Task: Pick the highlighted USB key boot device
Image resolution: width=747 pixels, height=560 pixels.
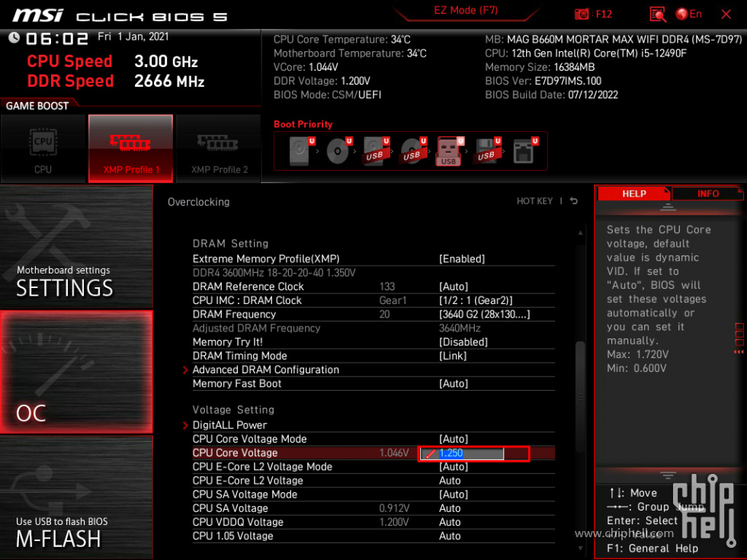Action: [449, 151]
